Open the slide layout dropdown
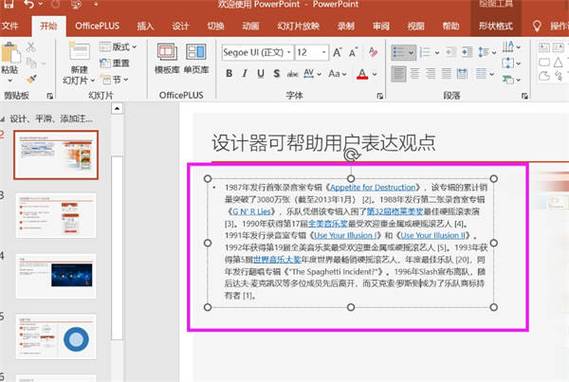This screenshot has width=569, height=382. pyautogui.click(x=118, y=47)
